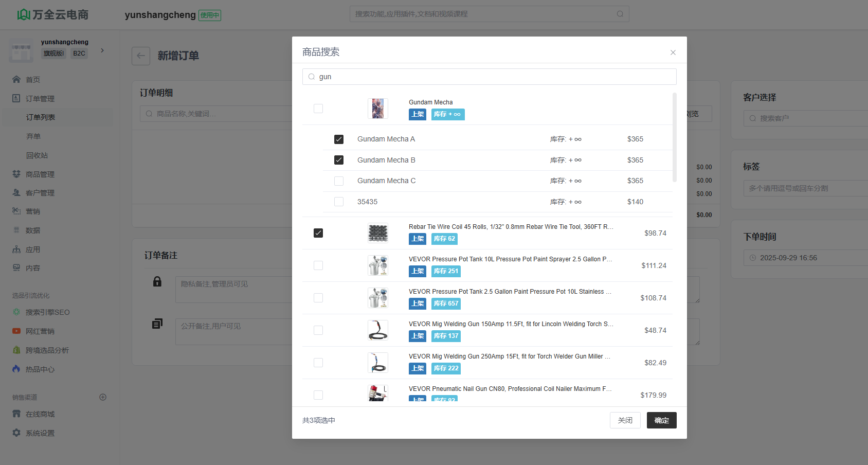868x465 pixels.
Task: Uncheck the Gundam Mecha A variant
Action: [339, 139]
